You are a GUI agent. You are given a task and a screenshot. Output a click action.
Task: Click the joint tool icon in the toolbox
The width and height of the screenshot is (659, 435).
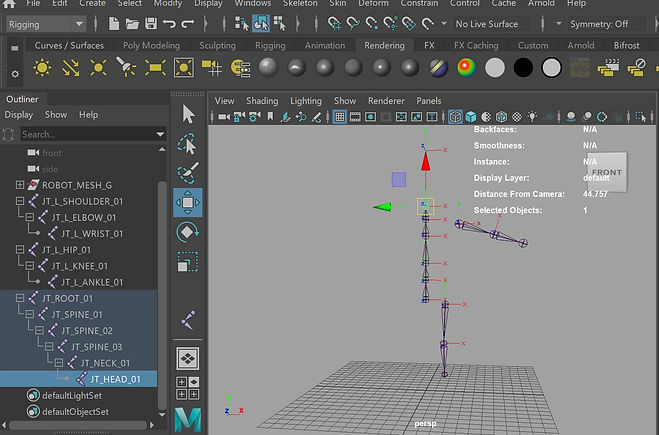(188, 320)
